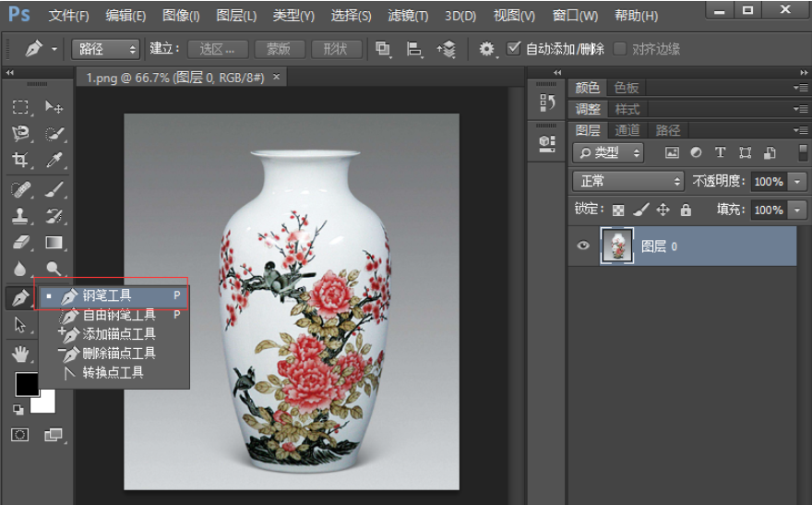Click the 图层 0 layer thumbnail
The height and width of the screenshot is (505, 812).
tap(617, 246)
